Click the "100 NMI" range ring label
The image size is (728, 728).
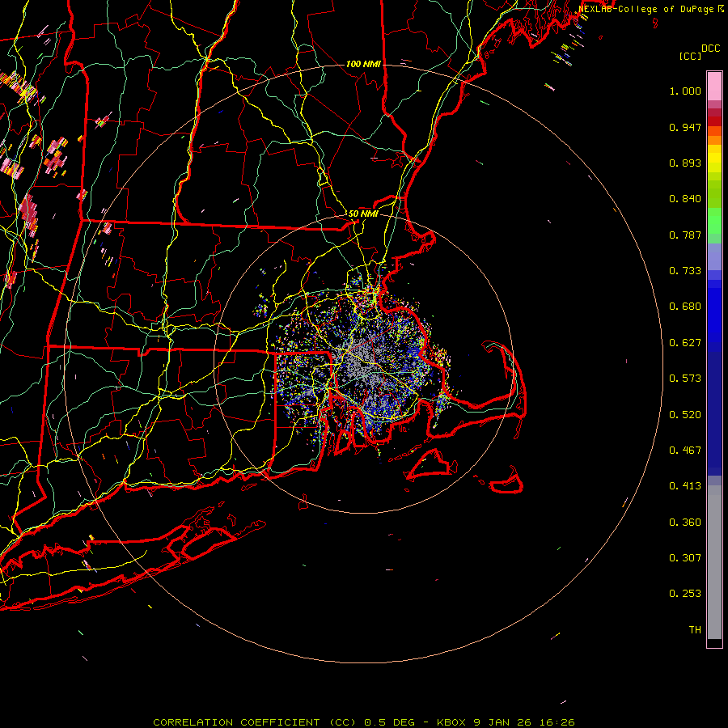click(363, 64)
